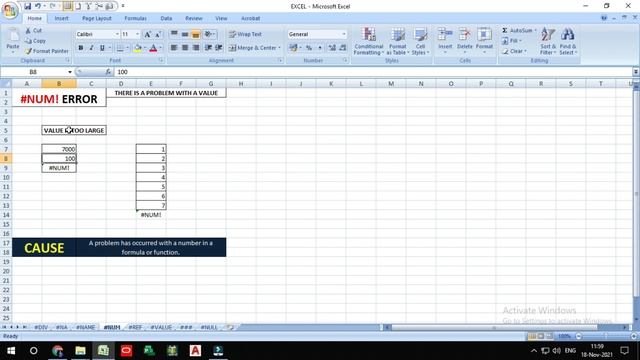Select cell B9 showing #NUM!

click(x=59, y=168)
